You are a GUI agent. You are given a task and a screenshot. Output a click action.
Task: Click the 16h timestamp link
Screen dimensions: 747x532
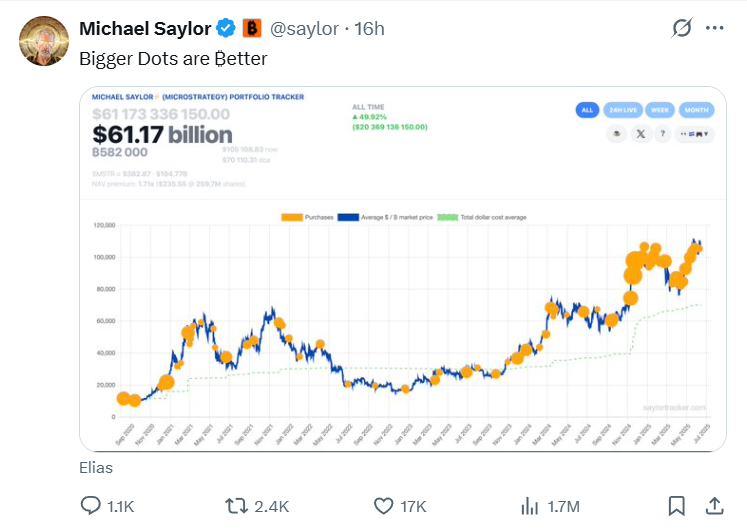(x=369, y=29)
